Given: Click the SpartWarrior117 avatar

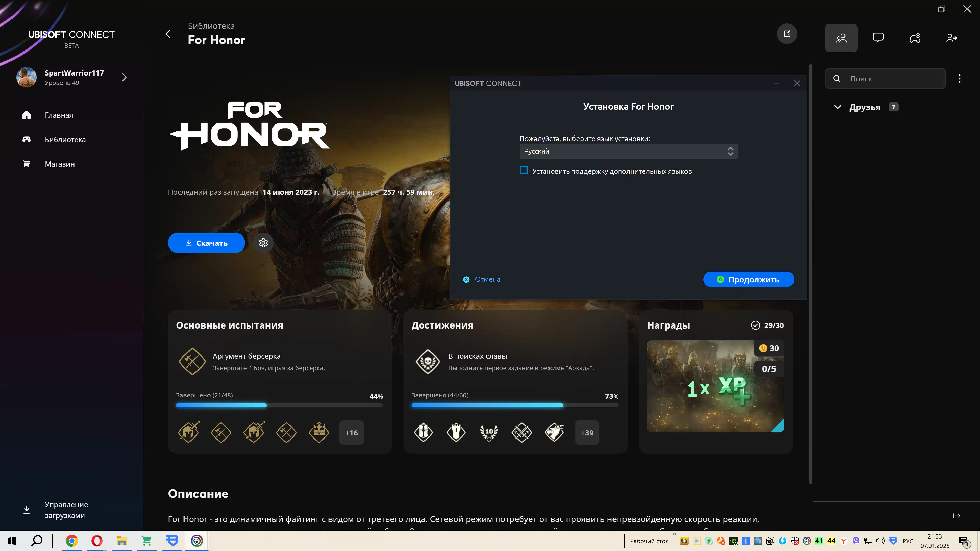Looking at the screenshot, I should pyautogui.click(x=27, y=78).
